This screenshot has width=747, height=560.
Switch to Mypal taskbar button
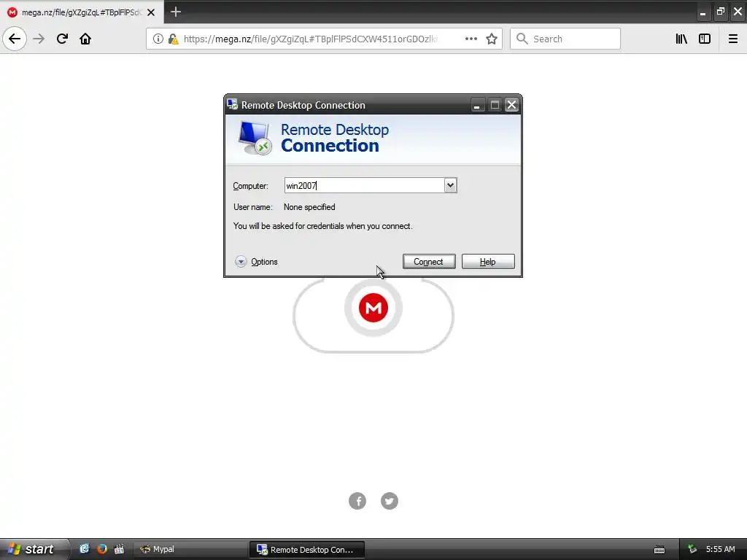pyautogui.click(x=190, y=549)
